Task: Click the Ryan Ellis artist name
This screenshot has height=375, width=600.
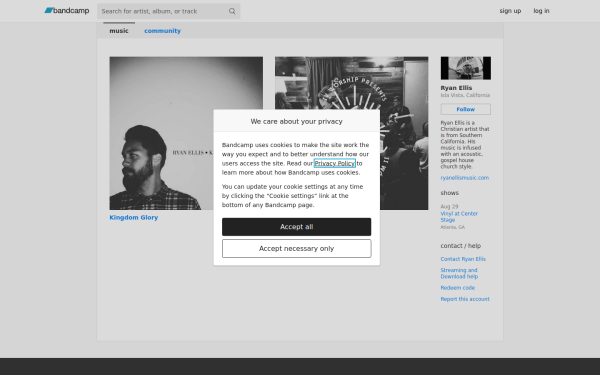Action: (x=456, y=88)
